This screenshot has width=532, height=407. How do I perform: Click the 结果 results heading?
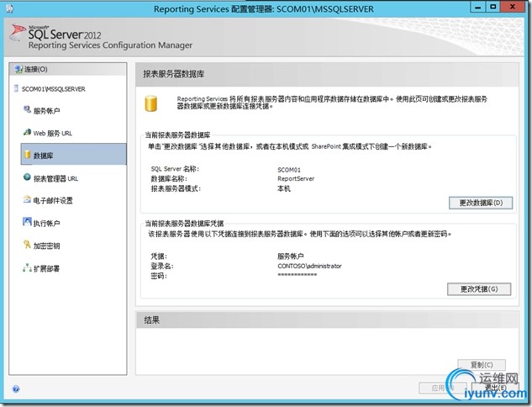click(151, 320)
